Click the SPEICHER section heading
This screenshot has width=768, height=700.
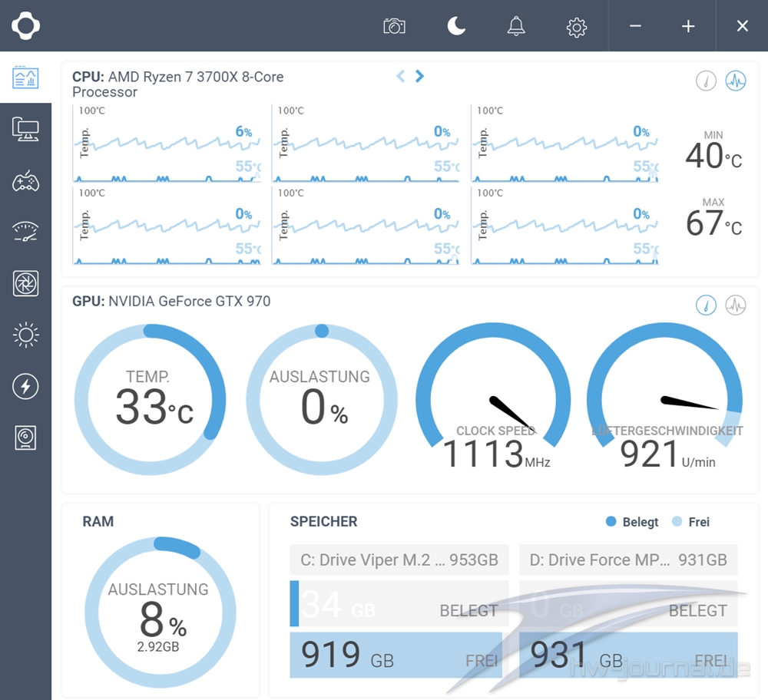(x=324, y=521)
